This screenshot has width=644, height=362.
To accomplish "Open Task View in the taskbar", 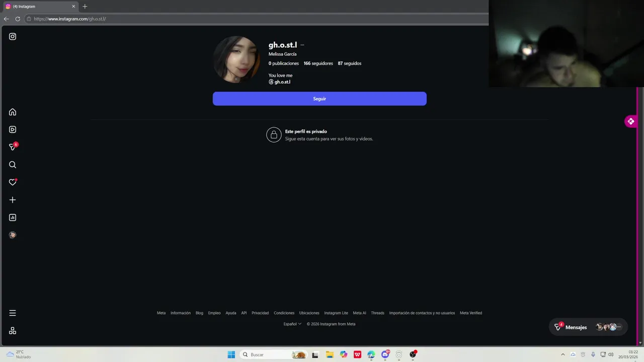I will tap(315, 354).
